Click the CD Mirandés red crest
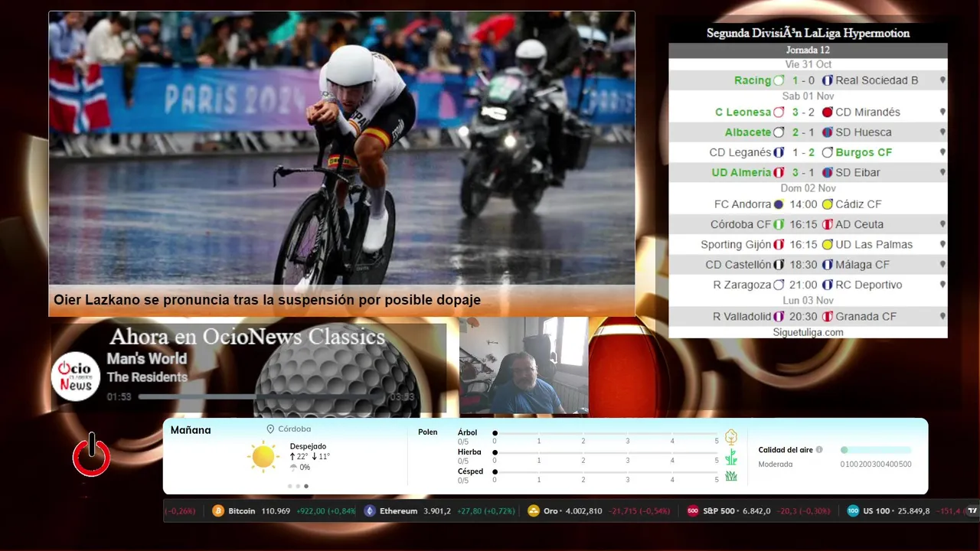 828,112
